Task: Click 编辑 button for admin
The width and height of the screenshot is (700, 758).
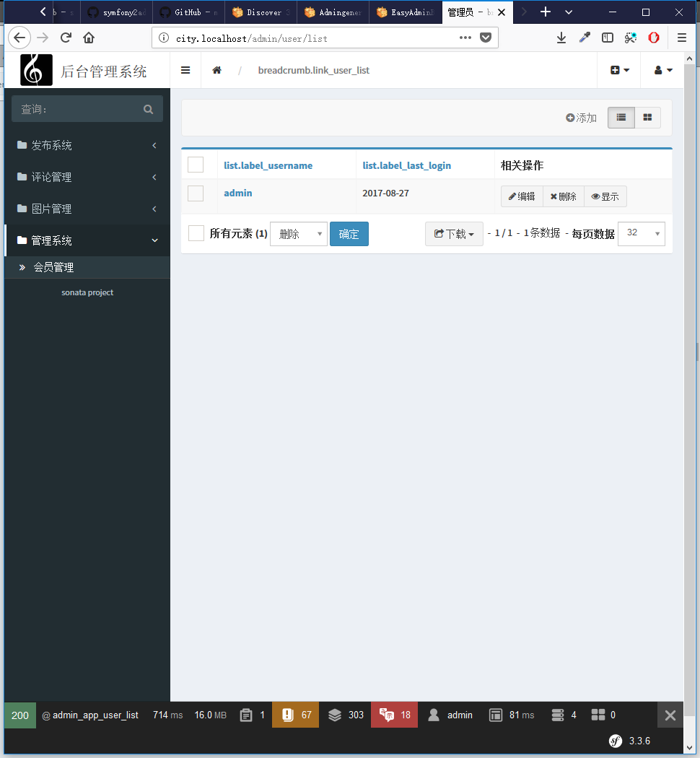Action: [522, 196]
